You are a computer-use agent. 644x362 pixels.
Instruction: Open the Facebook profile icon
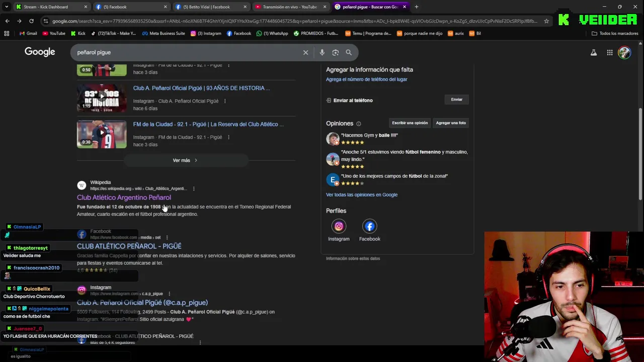tap(369, 226)
